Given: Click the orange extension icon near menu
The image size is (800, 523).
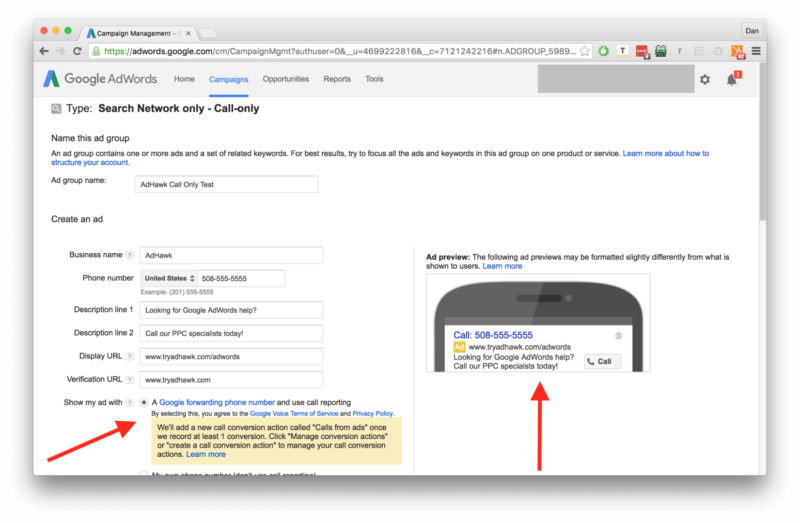Looking at the screenshot, I should [738, 52].
